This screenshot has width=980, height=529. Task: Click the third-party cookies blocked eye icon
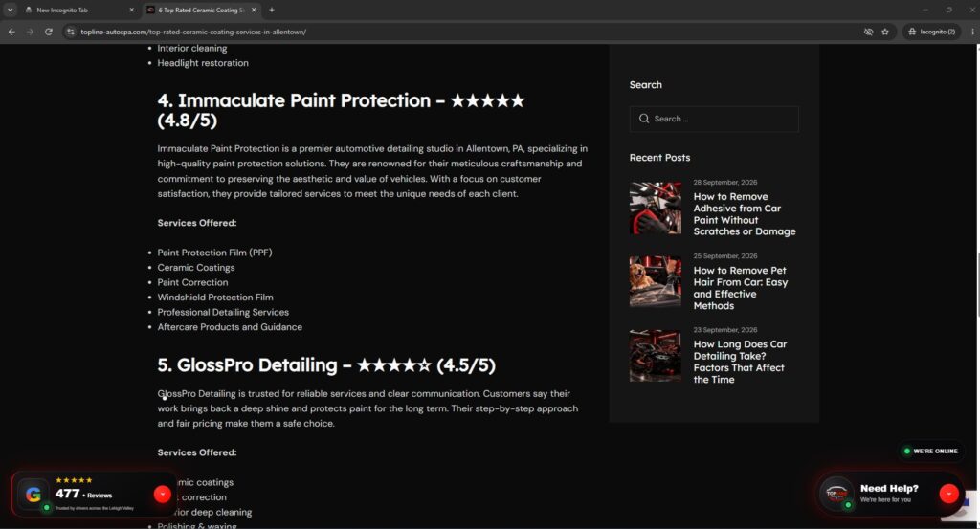click(868, 32)
